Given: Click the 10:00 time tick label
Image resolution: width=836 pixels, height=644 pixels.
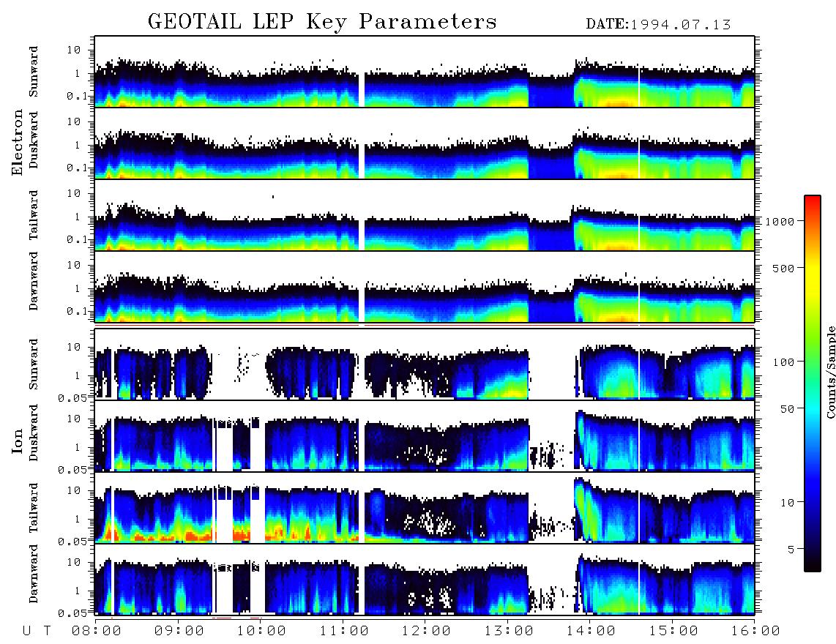Looking at the screenshot, I should (261, 632).
